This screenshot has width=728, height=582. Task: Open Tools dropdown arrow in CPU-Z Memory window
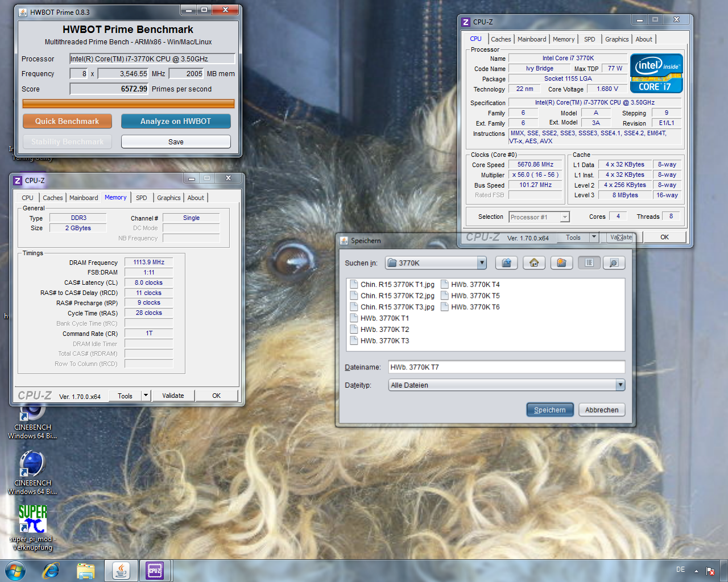[146, 396]
